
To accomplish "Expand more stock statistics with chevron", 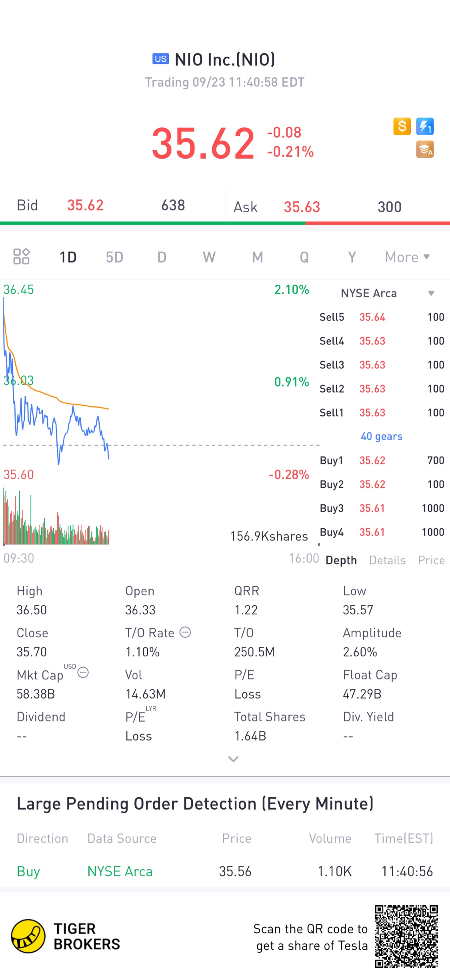I will click(x=233, y=759).
